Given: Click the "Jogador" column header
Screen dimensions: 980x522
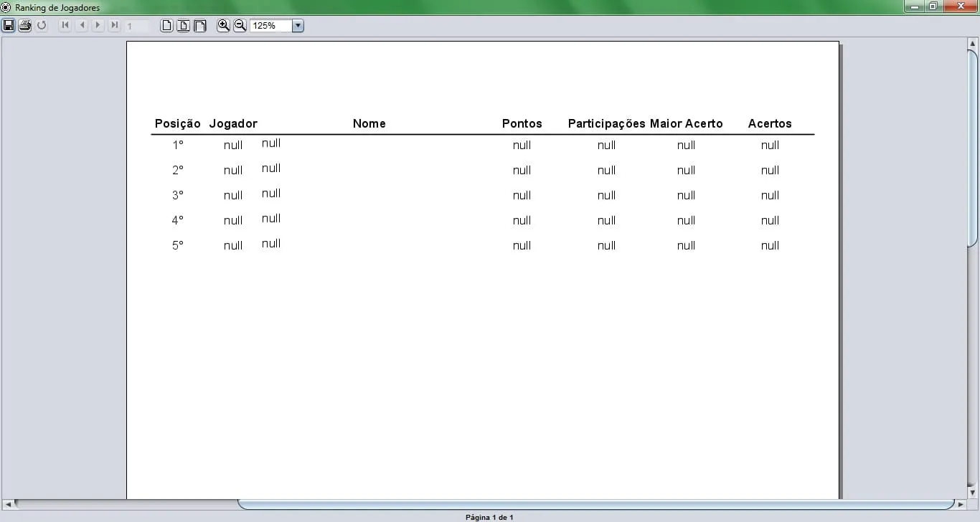Looking at the screenshot, I should [x=233, y=123].
